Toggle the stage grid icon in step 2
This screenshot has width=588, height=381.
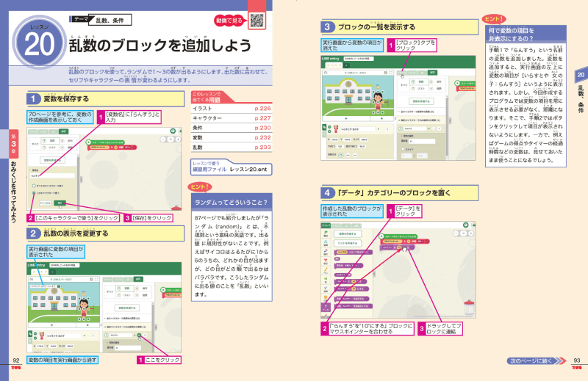[x=91, y=279]
